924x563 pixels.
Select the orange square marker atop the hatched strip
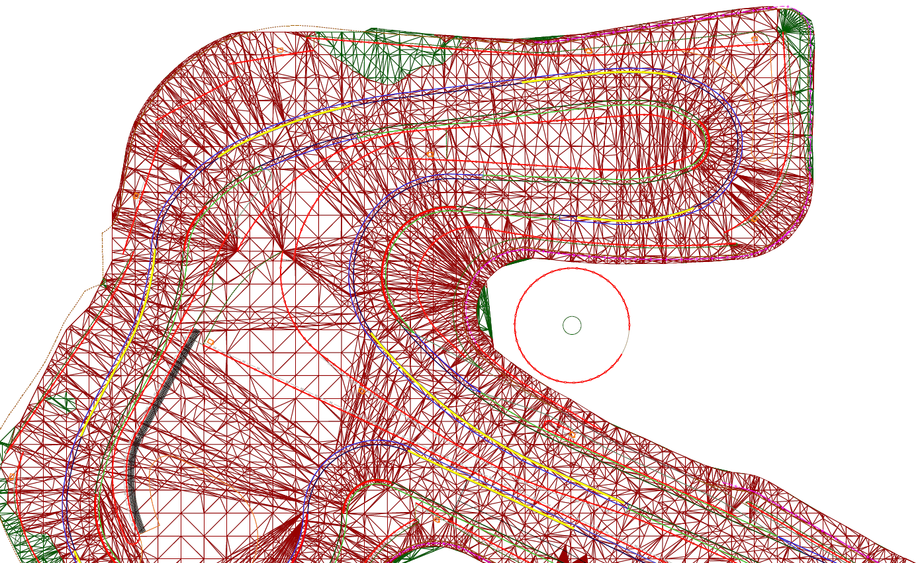(210, 342)
